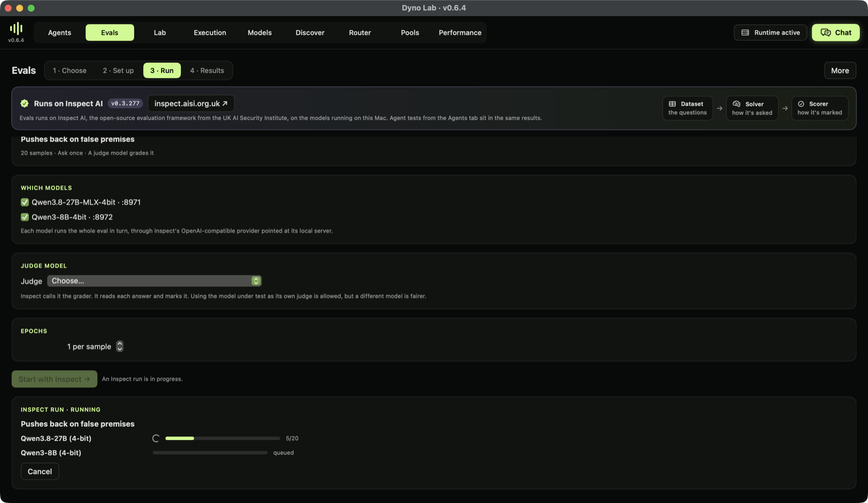Open the Judge model Choose dropdown
The height and width of the screenshot is (503, 868).
[154, 281]
